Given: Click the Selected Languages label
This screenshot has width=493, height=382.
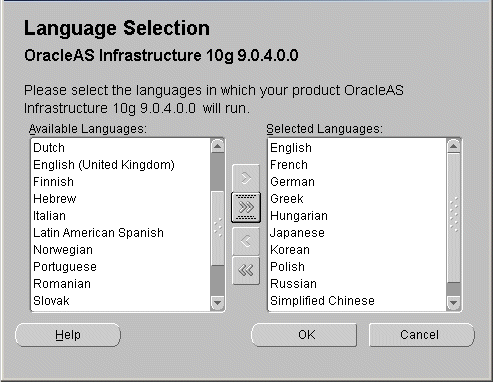Looking at the screenshot, I should coord(325,129).
